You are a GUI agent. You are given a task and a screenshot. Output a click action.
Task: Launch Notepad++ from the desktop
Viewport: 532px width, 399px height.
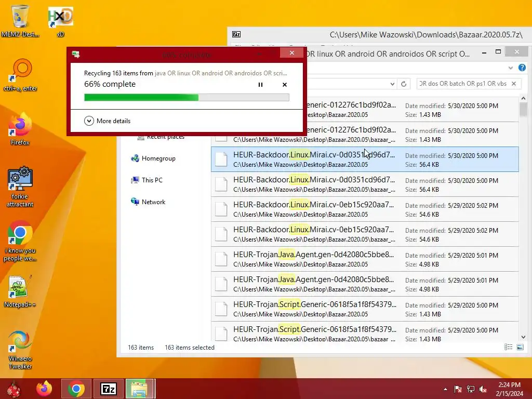tap(20, 291)
